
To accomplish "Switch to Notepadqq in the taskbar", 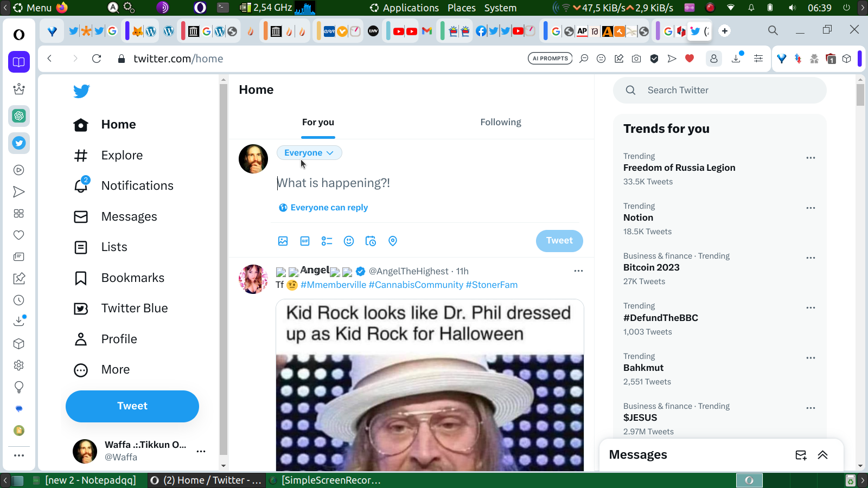I will tap(84, 480).
